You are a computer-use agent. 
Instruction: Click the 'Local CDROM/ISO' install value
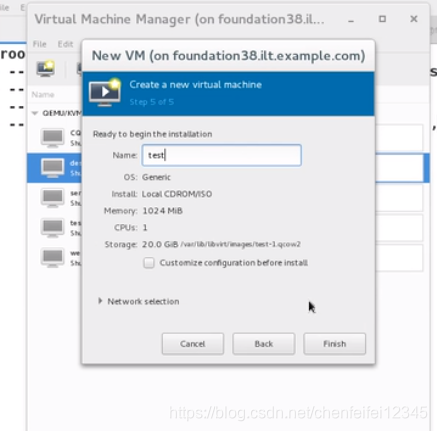click(177, 194)
